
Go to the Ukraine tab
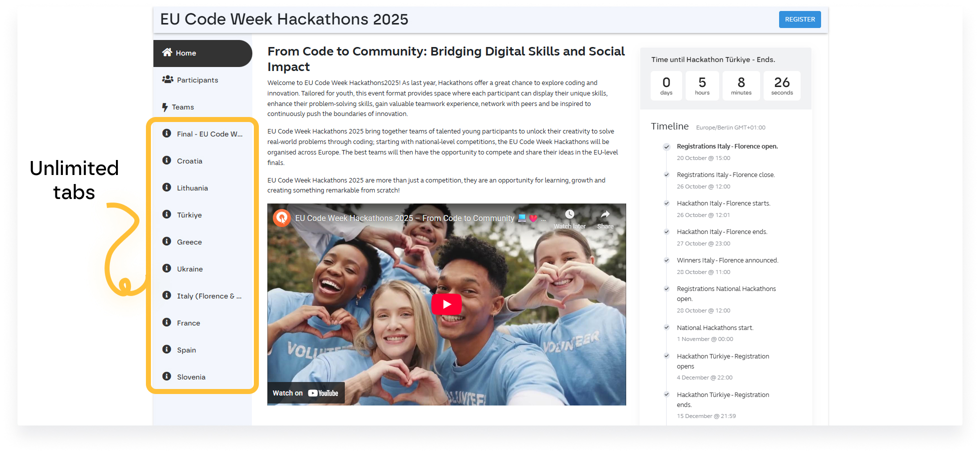[x=189, y=269]
